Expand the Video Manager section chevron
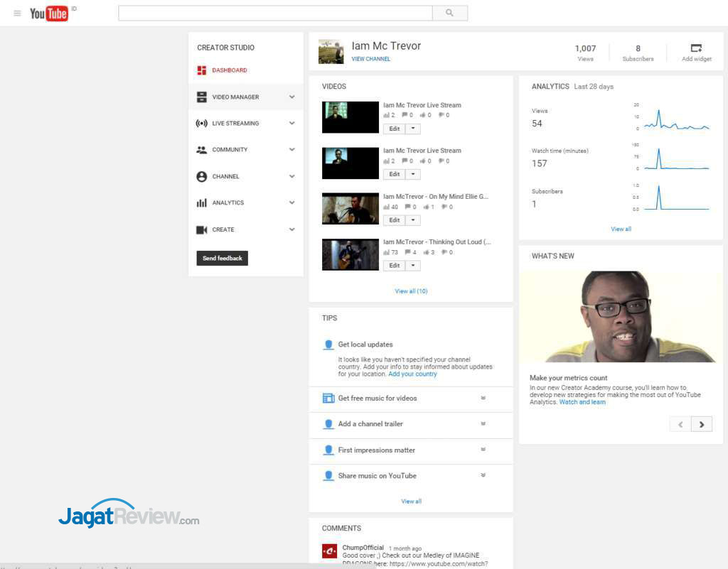The width and height of the screenshot is (728, 569). click(x=291, y=97)
